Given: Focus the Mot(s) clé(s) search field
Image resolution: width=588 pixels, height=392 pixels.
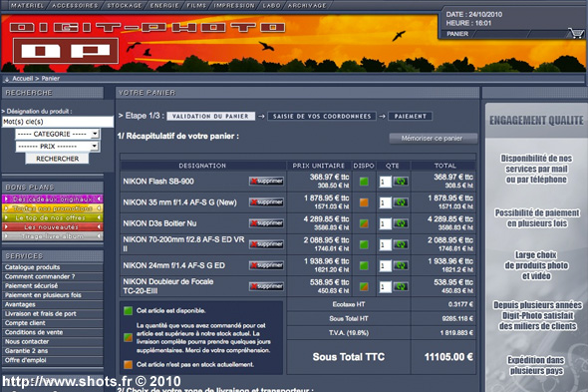Looking at the screenshot, I should click(58, 122).
